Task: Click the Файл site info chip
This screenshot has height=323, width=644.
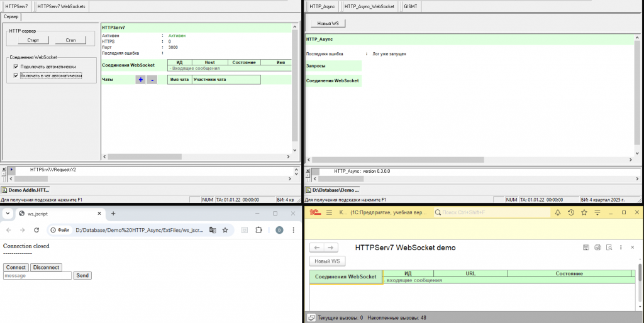Action: [x=60, y=230]
